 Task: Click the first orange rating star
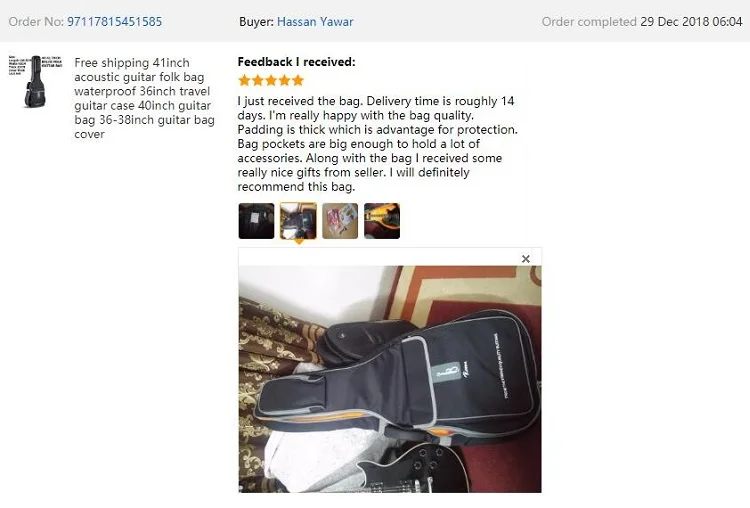pos(244,80)
